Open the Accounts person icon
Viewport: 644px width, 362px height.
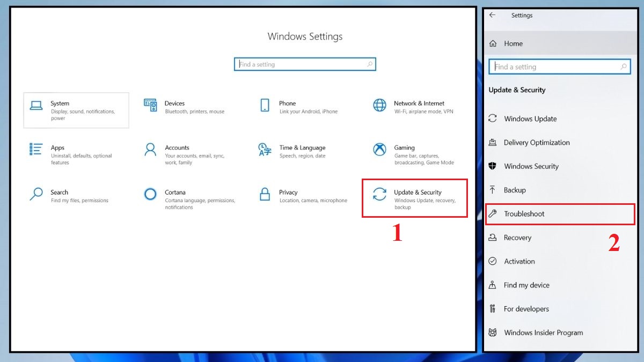[x=150, y=149]
